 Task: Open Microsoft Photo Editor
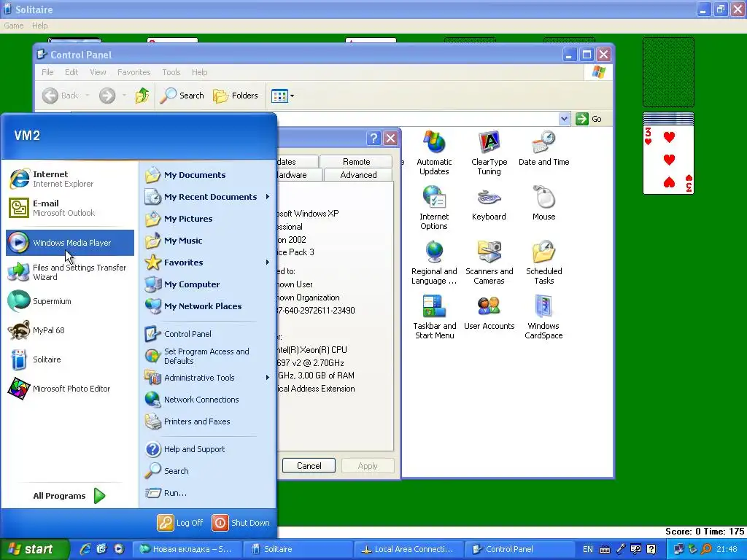pos(70,389)
